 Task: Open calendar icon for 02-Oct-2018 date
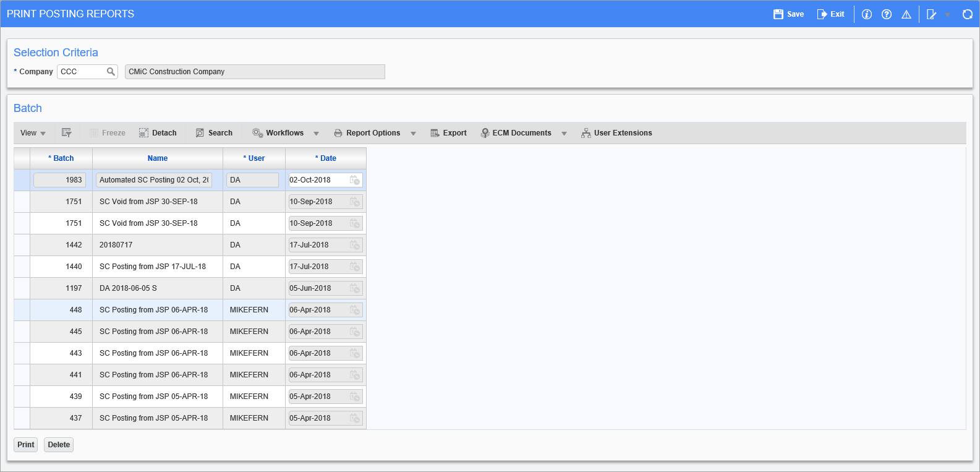click(355, 180)
